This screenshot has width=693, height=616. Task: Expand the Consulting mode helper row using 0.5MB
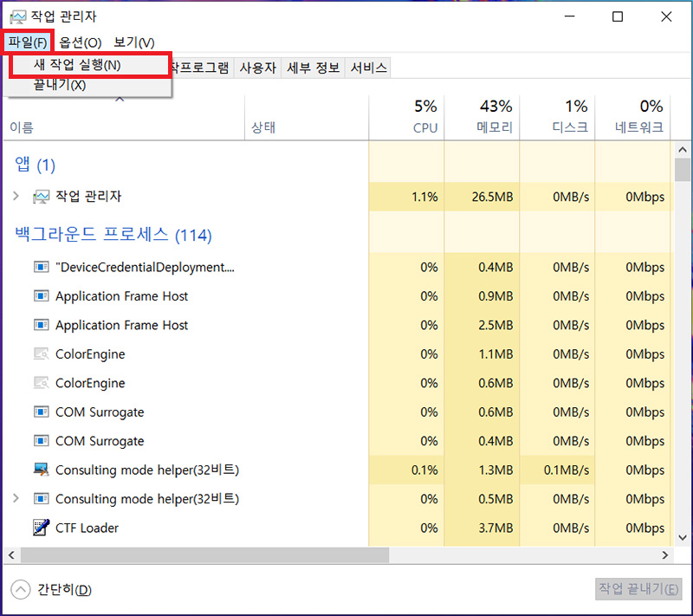point(16,499)
